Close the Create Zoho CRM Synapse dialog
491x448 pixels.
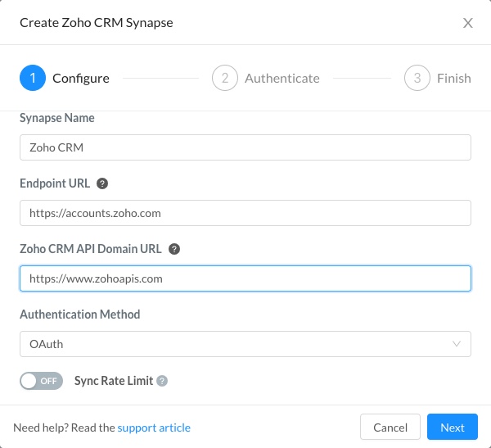pos(468,23)
